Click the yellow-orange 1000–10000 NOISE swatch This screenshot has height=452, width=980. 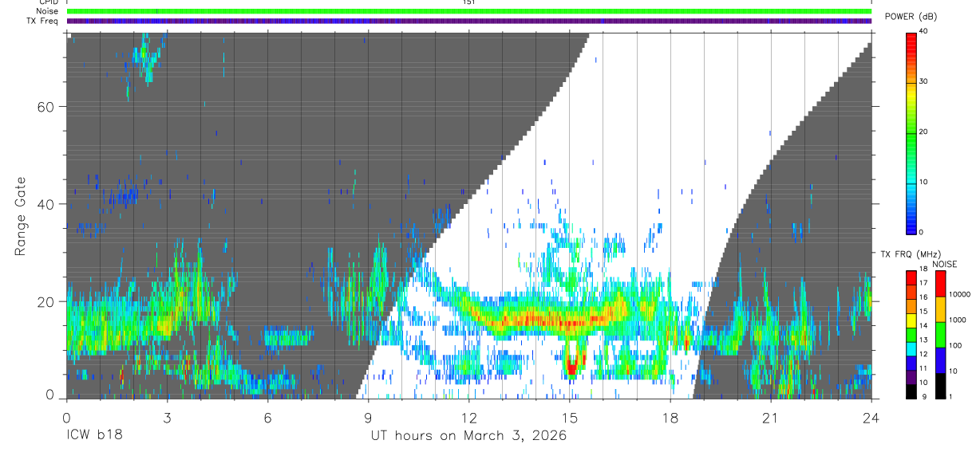(x=940, y=309)
